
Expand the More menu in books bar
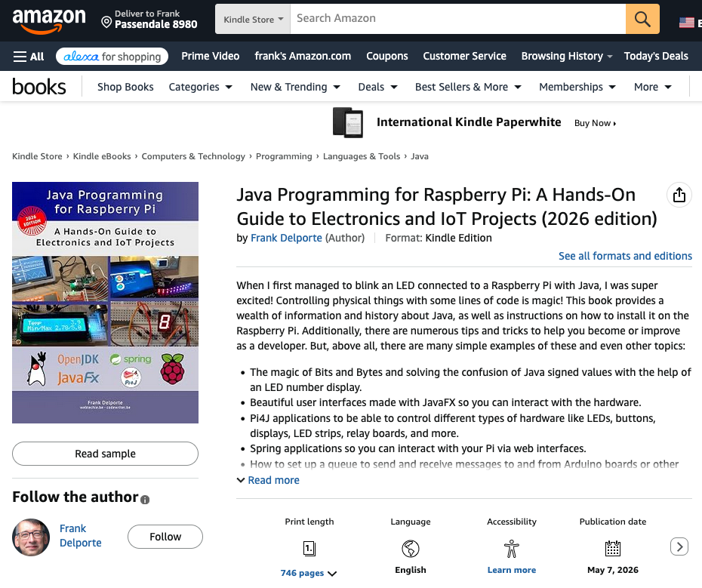653,87
